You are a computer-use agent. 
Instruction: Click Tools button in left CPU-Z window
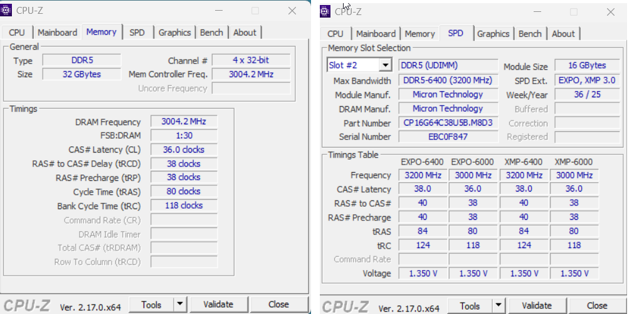pos(151,305)
